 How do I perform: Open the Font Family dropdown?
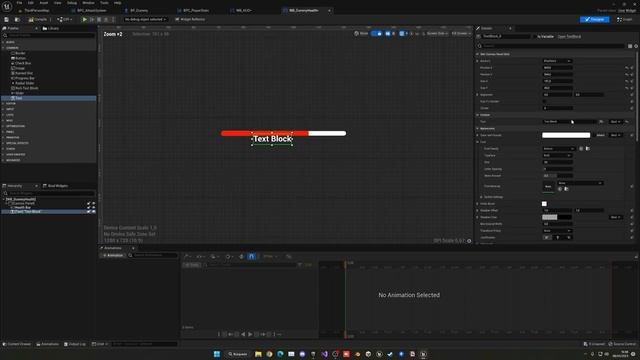tap(558, 149)
